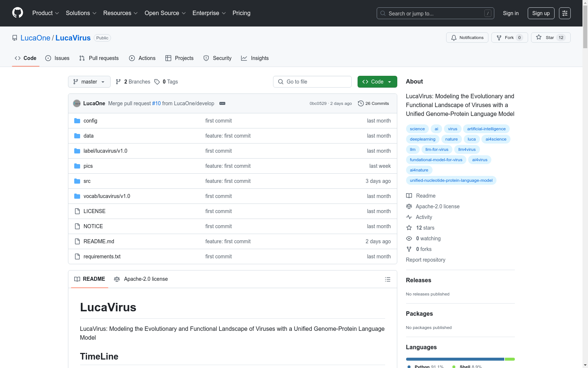Open the README outline icon
Screen dimensions: 588x368
point(387,279)
